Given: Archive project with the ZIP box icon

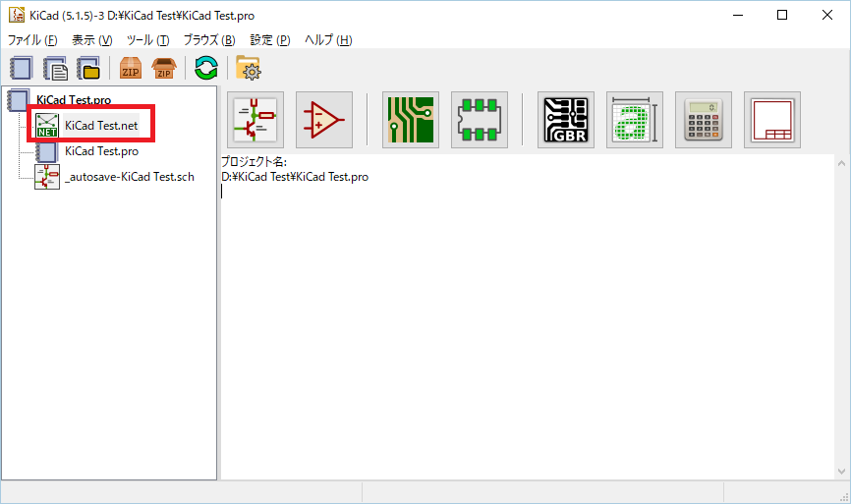Looking at the screenshot, I should point(131,69).
